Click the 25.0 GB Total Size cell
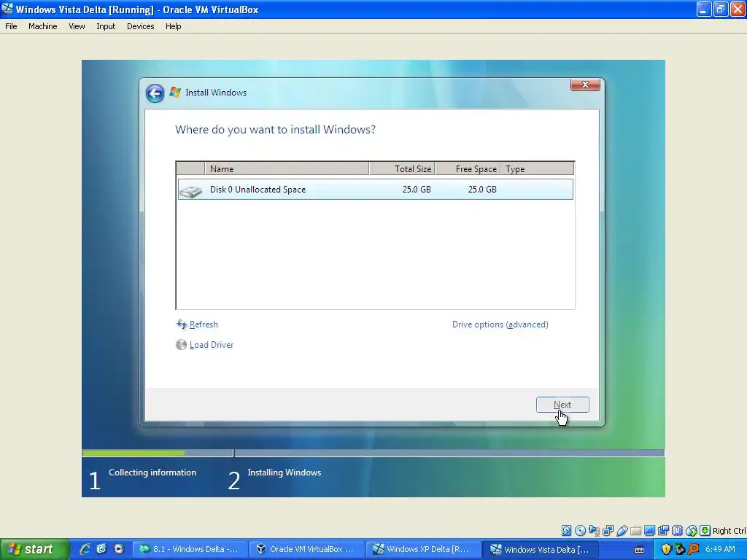Screen dimensions: 747x560 coord(417,190)
